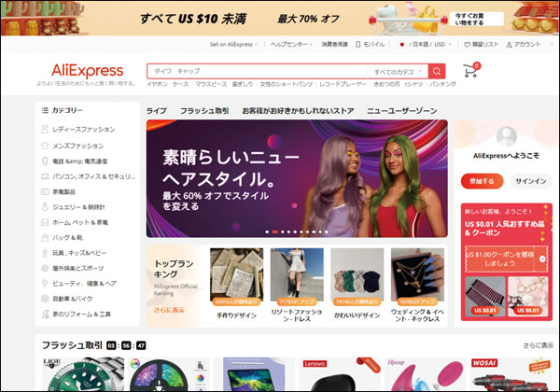This screenshot has height=392, width=560.
Task: Open the お客様がお好きかもしれないストア tab
Action: click(298, 111)
